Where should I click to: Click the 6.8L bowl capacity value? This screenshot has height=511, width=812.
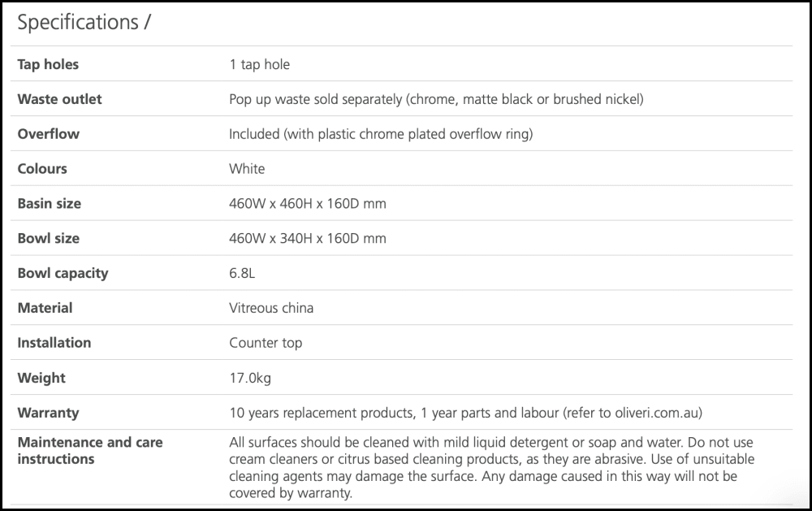coord(242,274)
